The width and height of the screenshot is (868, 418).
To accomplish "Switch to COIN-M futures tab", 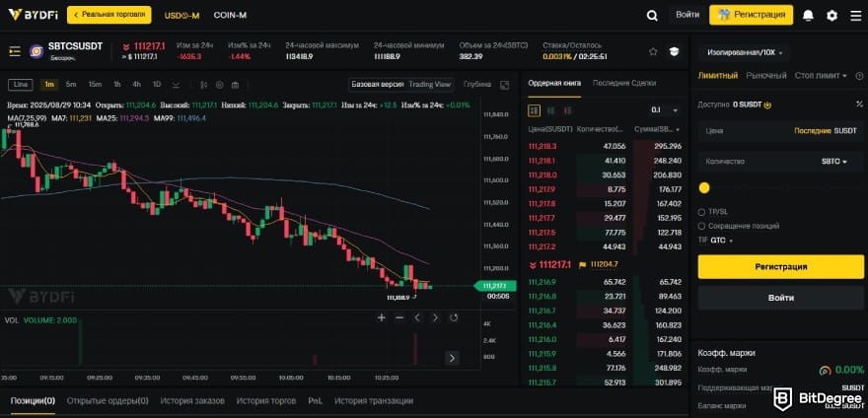I will [x=230, y=16].
